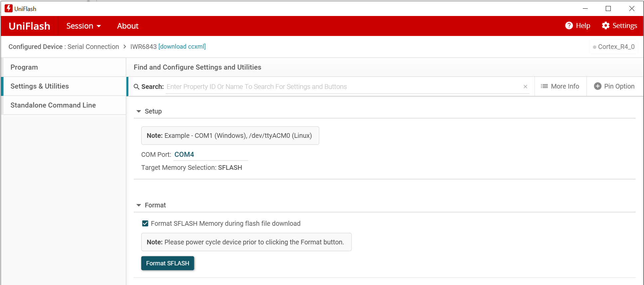Clear search field with the X icon
The width and height of the screenshot is (644, 285).
pos(525,87)
